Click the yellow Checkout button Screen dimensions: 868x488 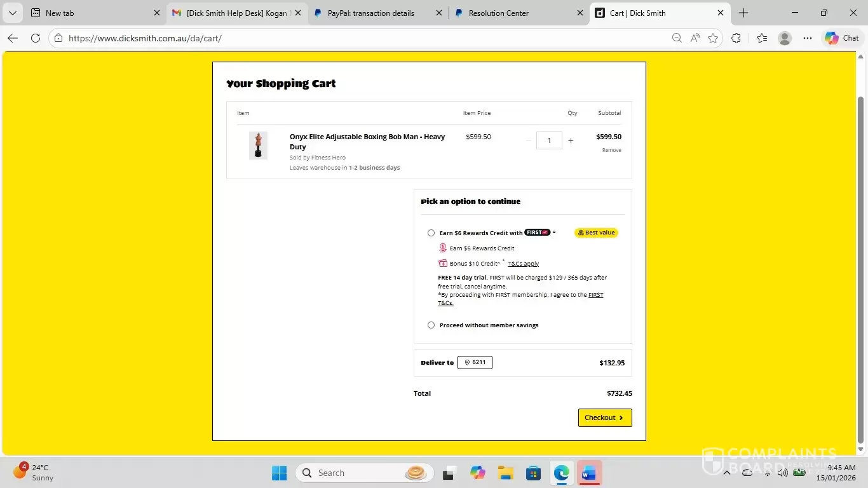pyautogui.click(x=604, y=417)
